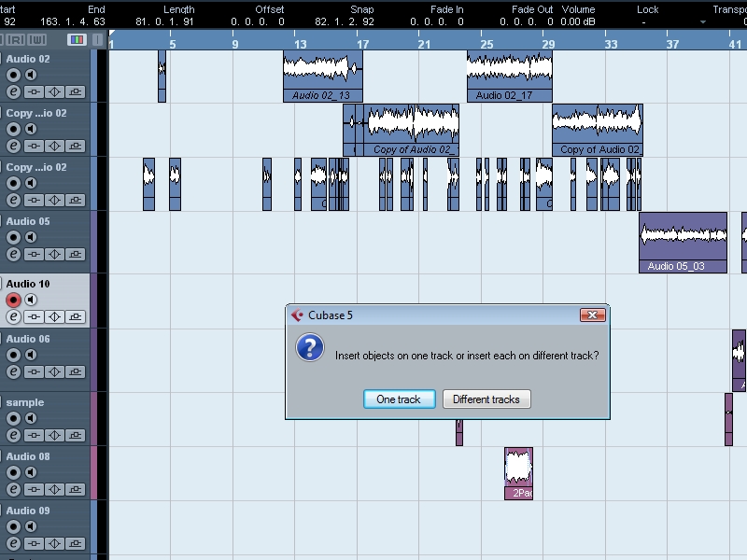The height and width of the screenshot is (560, 747).
Task: Toggle monitor on Audio 09 track
Action: [31, 526]
